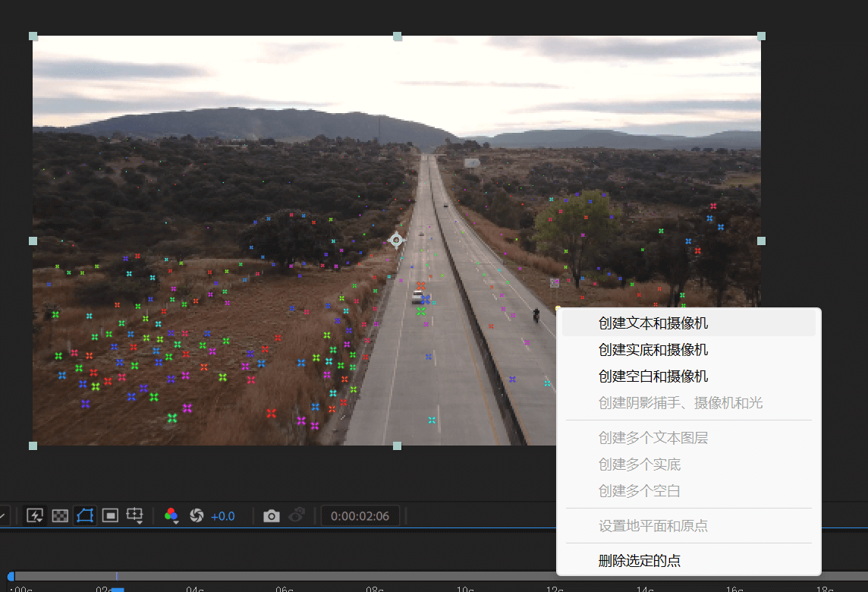This screenshot has width=868, height=592.
Task: Click the top-right layer transform handle
Action: [761, 36]
